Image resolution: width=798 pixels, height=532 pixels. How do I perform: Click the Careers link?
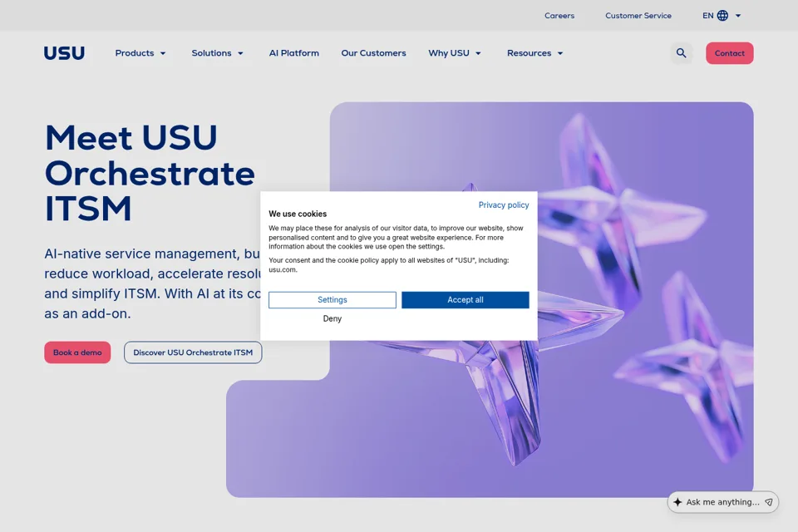tap(559, 16)
